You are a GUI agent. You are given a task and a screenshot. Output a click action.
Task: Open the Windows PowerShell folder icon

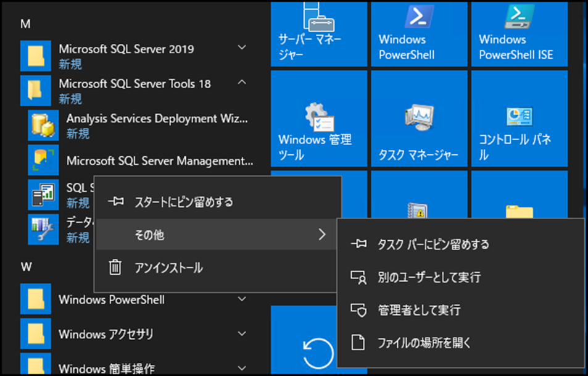coord(36,299)
